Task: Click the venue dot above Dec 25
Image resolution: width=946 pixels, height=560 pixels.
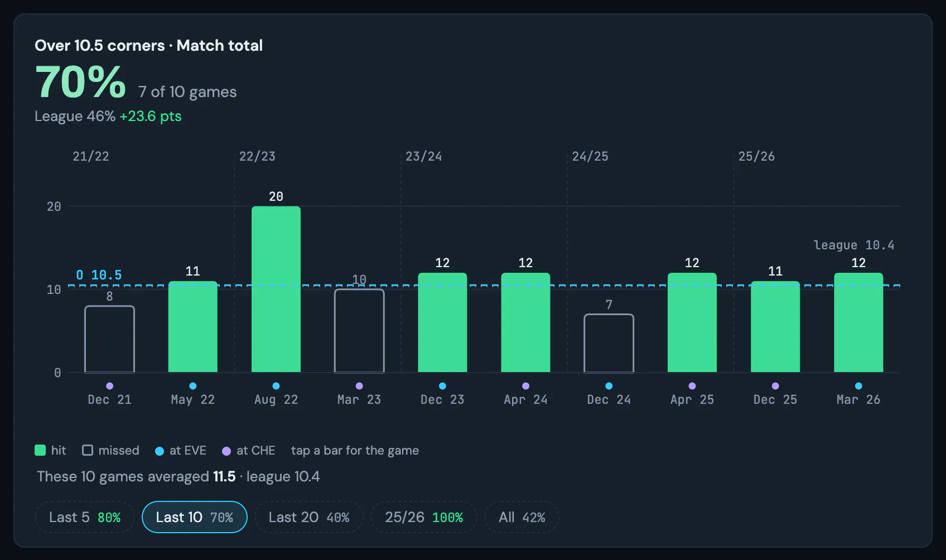Action: (x=775, y=386)
